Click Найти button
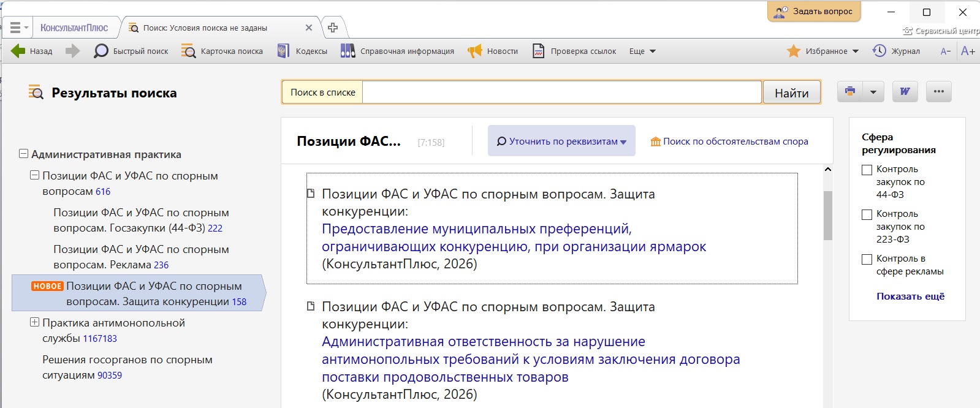Viewport: 980px width, 408px height. [x=791, y=93]
